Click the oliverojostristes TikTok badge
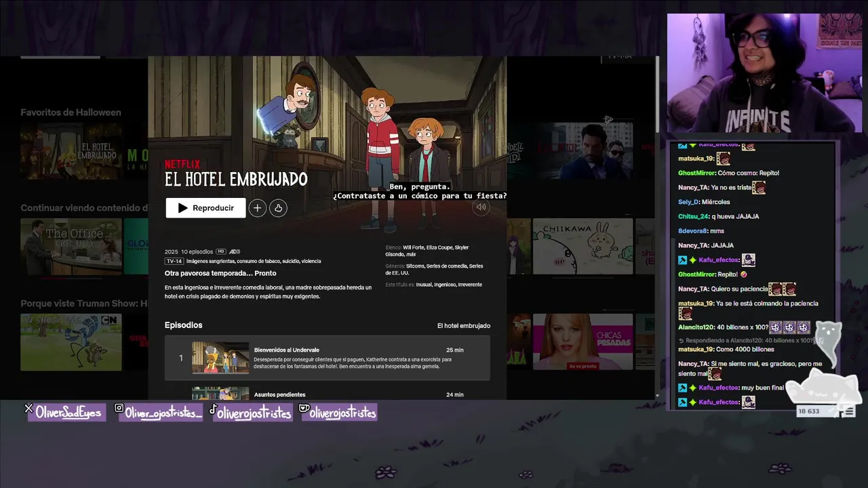868x488 pixels. pos(250,412)
